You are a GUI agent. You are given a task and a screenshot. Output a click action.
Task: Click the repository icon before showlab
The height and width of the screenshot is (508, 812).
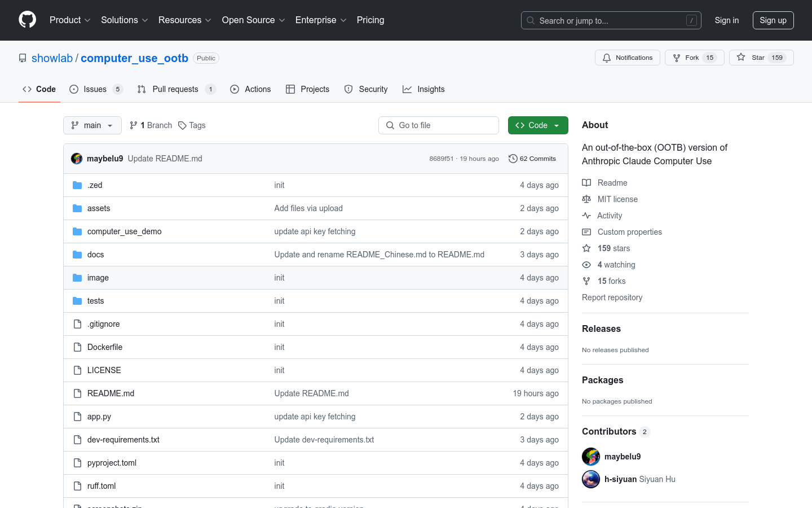[23, 58]
